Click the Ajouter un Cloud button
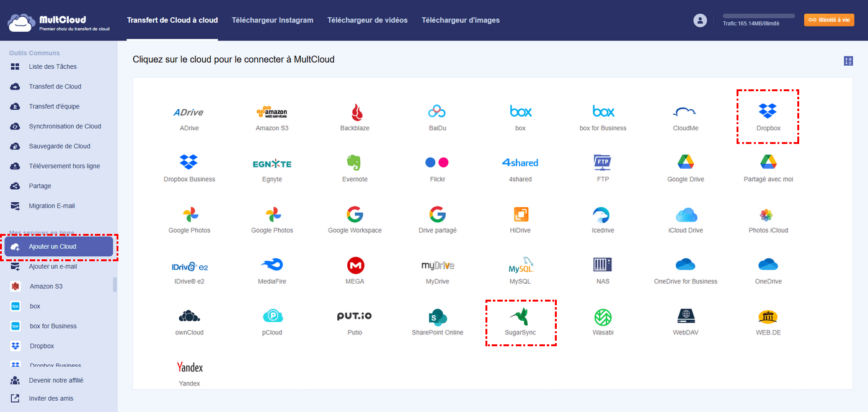868x412 pixels. 59,246
